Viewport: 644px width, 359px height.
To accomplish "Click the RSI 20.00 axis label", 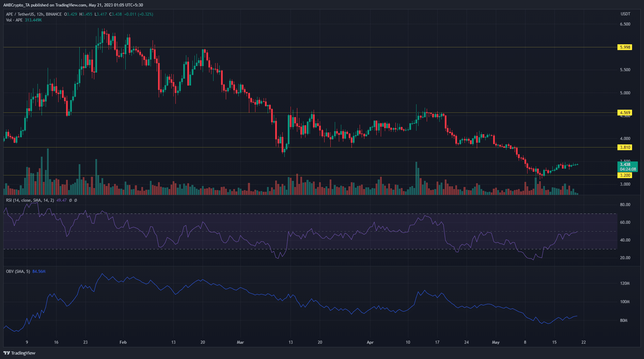I will tap(625, 258).
